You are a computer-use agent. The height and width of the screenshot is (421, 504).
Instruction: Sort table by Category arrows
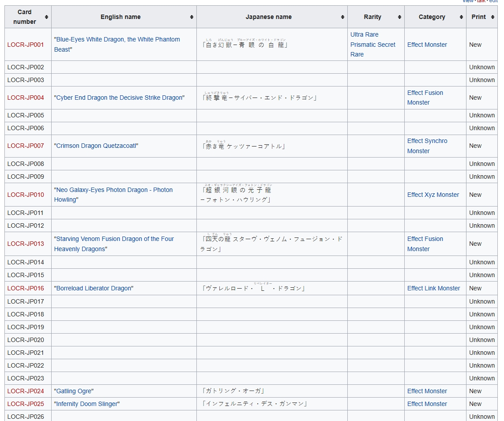tap(461, 17)
